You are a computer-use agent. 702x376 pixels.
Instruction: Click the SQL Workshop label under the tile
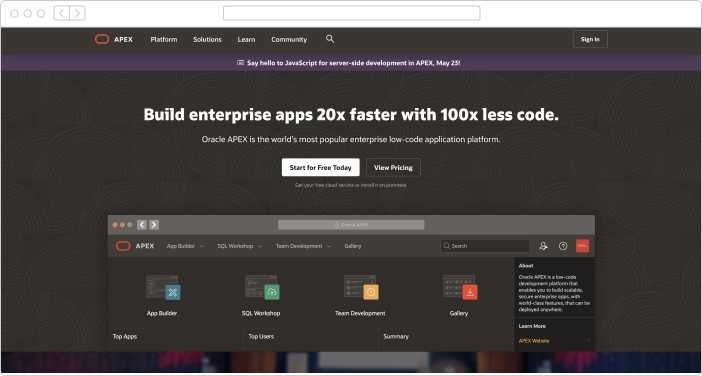261,313
